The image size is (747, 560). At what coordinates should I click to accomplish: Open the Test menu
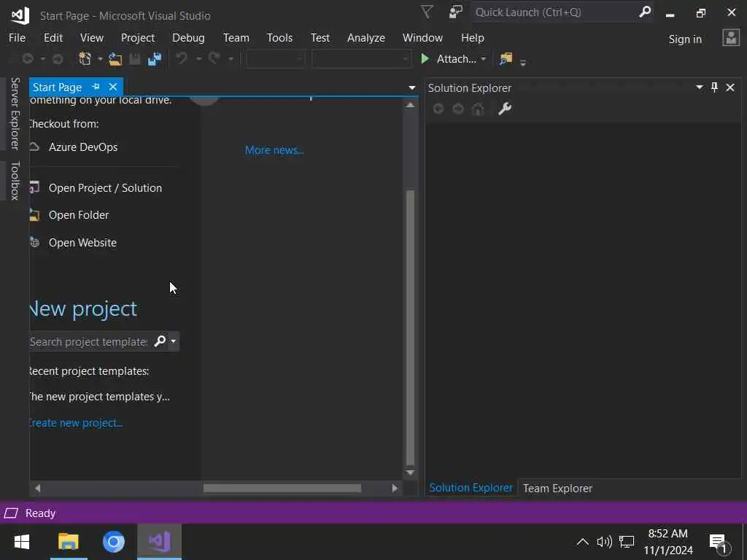coord(320,38)
